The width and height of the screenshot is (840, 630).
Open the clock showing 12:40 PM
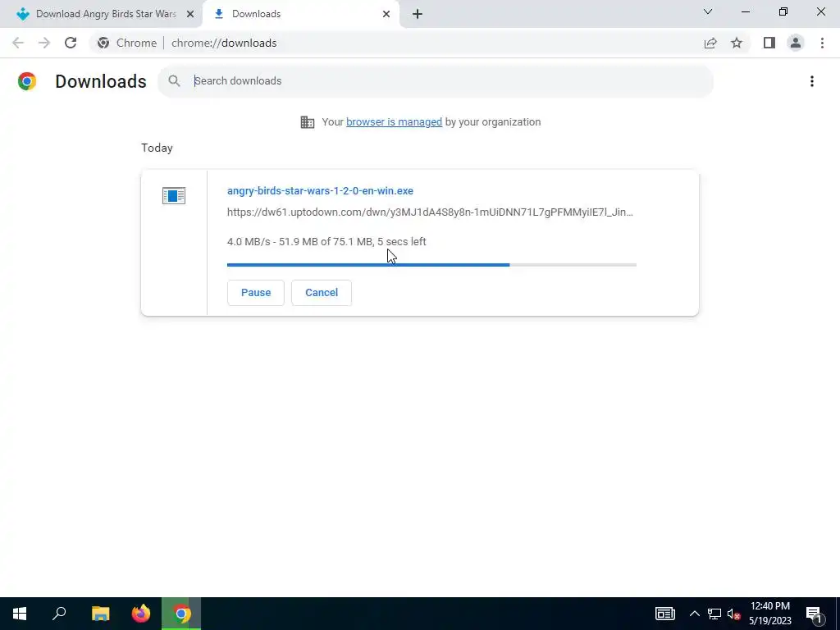(769, 614)
